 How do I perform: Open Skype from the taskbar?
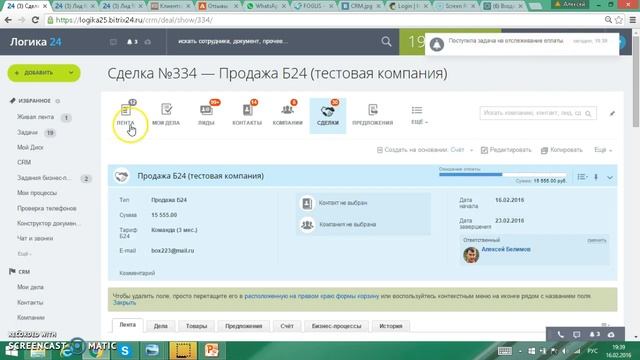point(124,350)
